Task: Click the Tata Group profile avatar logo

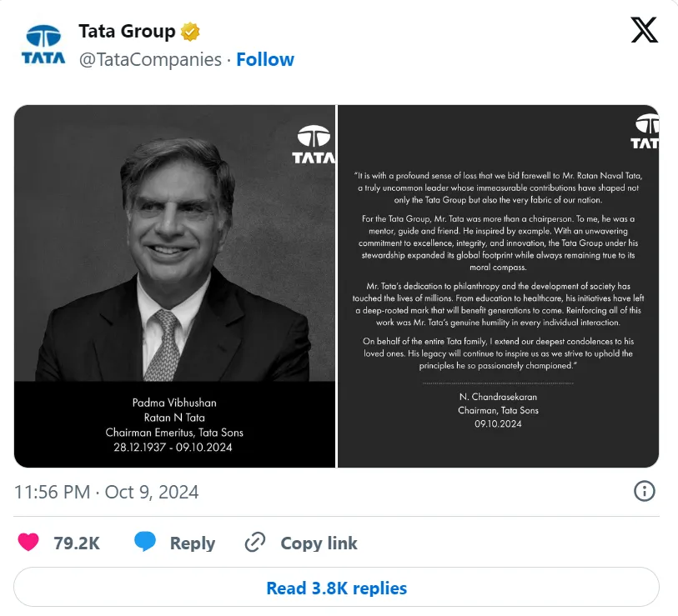Action: pyautogui.click(x=42, y=45)
